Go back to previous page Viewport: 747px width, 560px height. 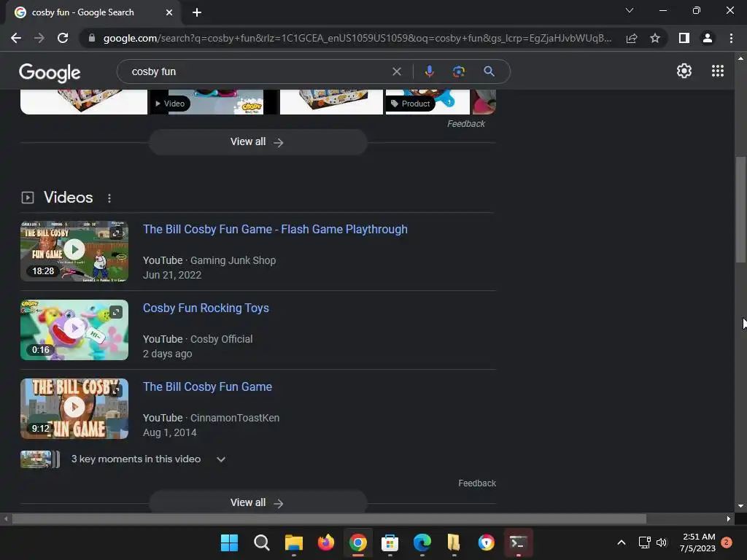click(16, 38)
